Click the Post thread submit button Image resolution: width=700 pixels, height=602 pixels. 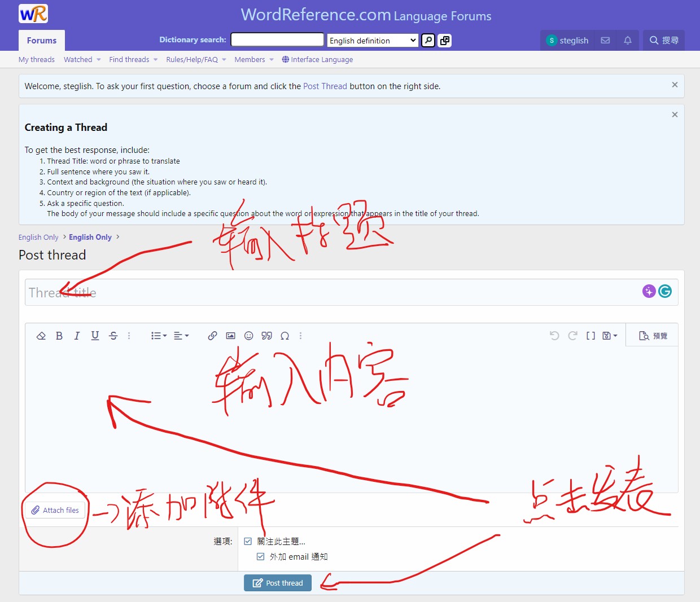point(278,583)
